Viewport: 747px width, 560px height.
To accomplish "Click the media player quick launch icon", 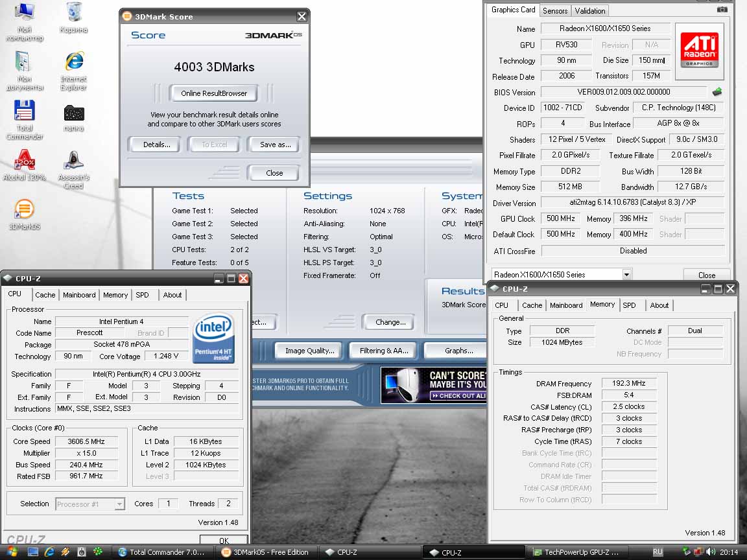I will tap(82, 552).
